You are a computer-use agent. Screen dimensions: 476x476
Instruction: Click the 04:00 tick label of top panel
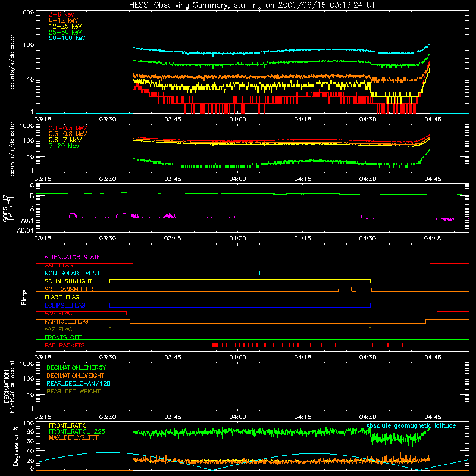[x=237, y=120]
